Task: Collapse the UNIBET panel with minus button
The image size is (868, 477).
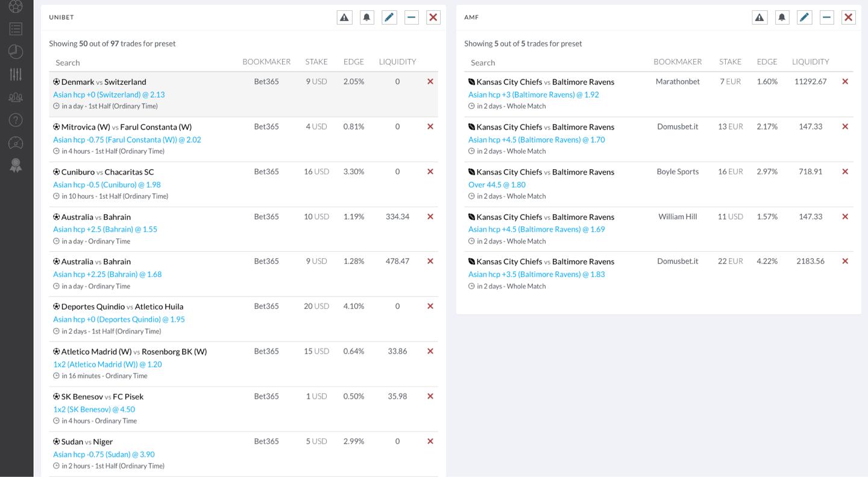Action: (412, 17)
